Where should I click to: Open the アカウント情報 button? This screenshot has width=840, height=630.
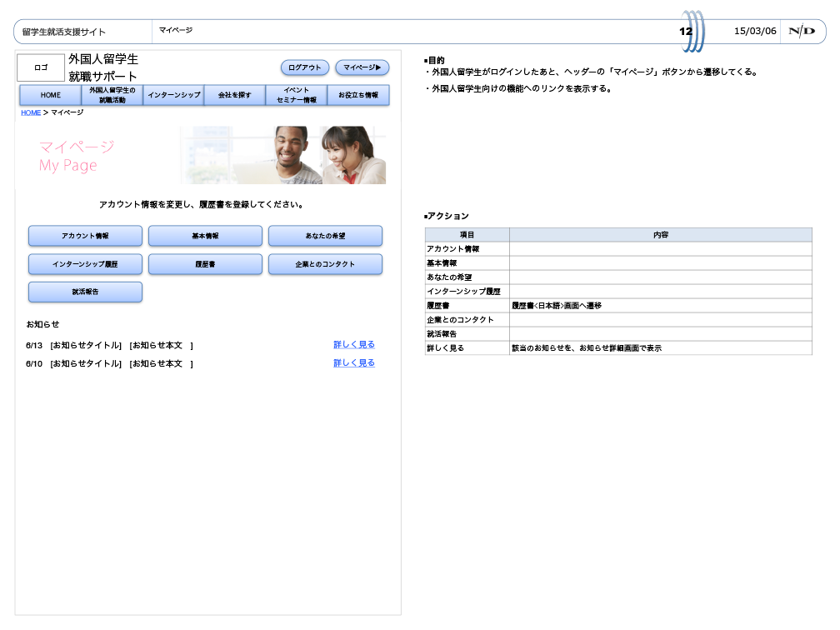tap(85, 236)
